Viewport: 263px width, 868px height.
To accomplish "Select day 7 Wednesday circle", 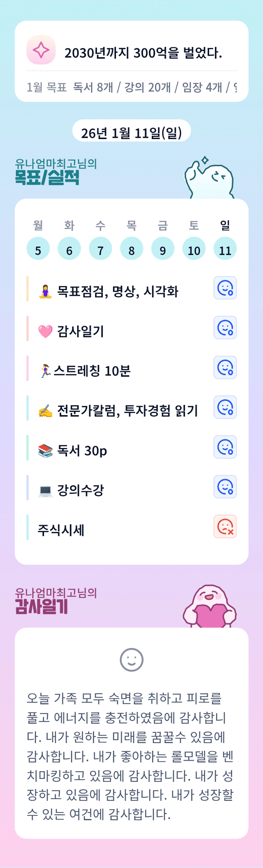I will click(100, 248).
